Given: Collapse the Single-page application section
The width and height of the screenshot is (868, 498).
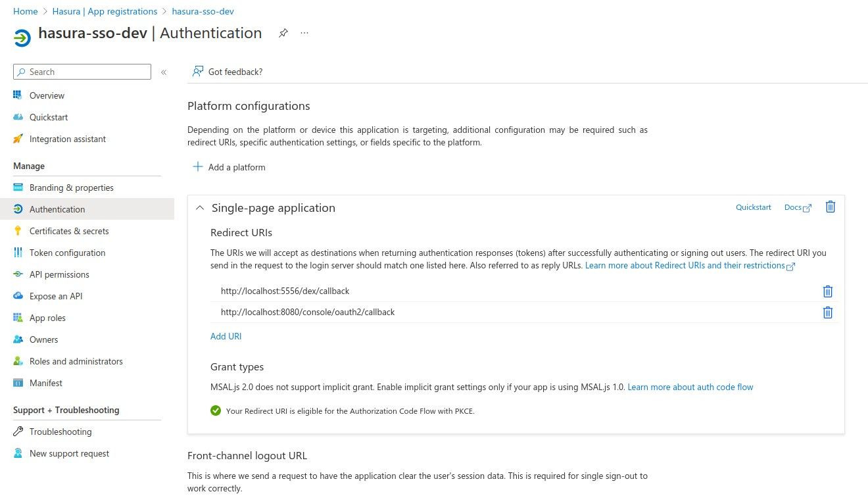Looking at the screenshot, I should coord(200,207).
